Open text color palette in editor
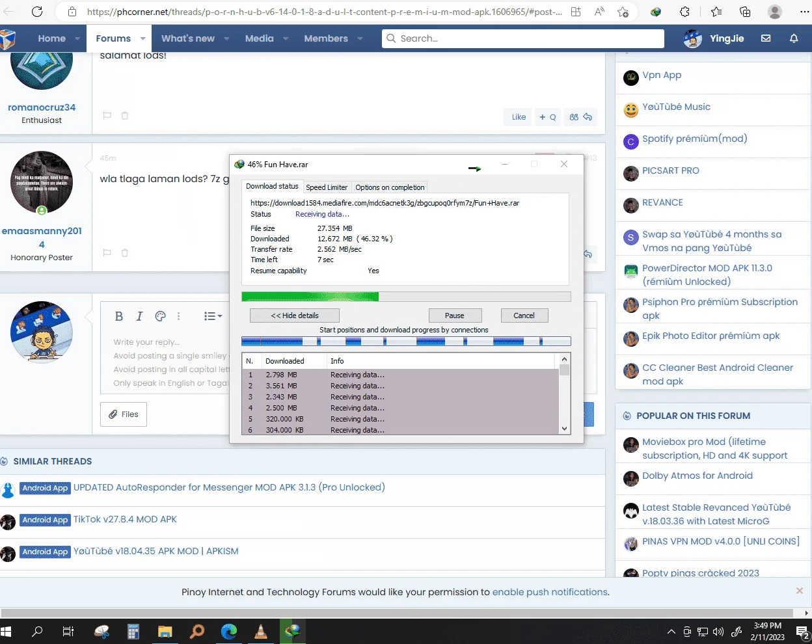This screenshot has height=644, width=812. tap(160, 316)
